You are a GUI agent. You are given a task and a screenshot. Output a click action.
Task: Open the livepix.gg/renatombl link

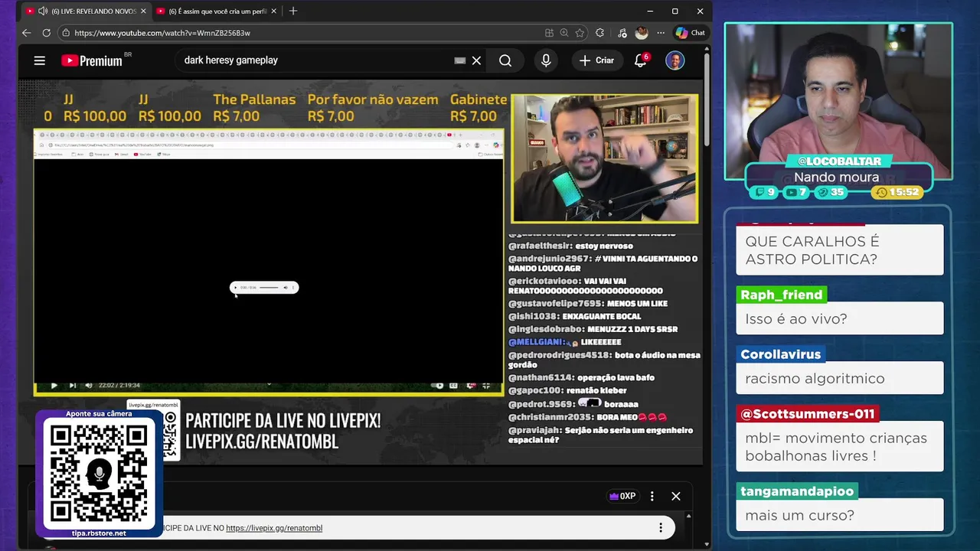tap(274, 528)
